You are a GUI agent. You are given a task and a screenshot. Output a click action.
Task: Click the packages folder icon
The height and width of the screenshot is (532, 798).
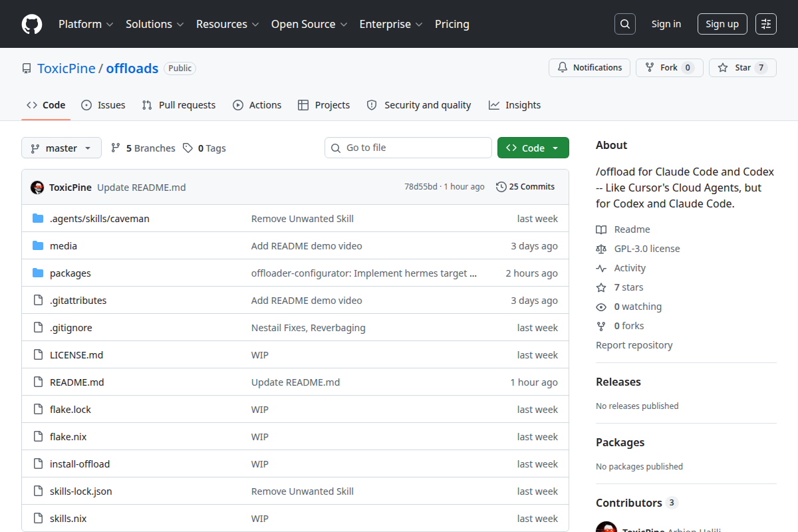(x=38, y=273)
